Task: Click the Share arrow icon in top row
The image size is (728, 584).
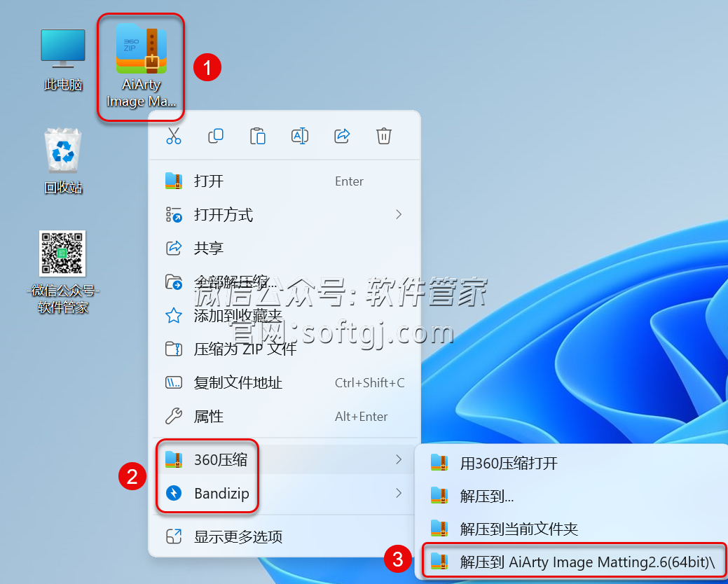Action: point(342,136)
